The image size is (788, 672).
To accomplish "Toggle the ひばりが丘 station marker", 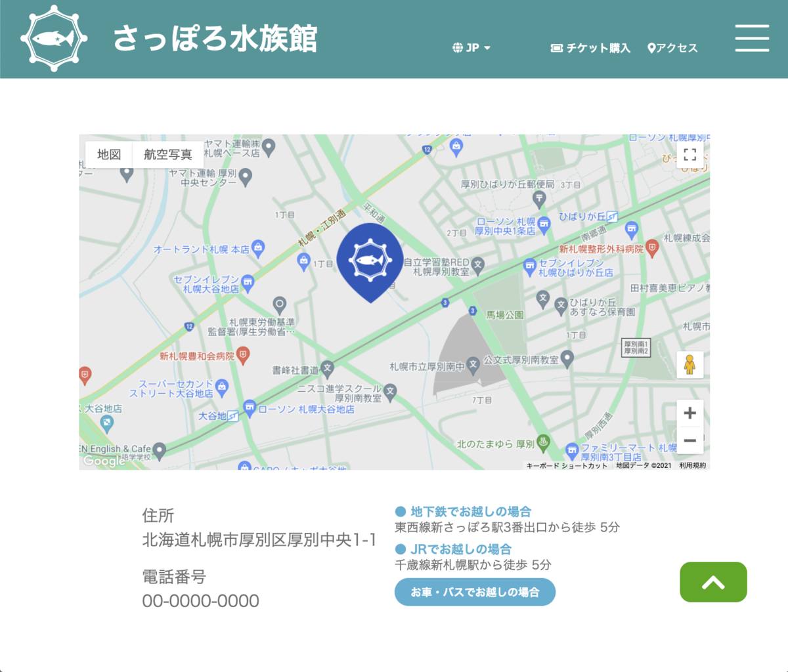I will tap(612, 217).
